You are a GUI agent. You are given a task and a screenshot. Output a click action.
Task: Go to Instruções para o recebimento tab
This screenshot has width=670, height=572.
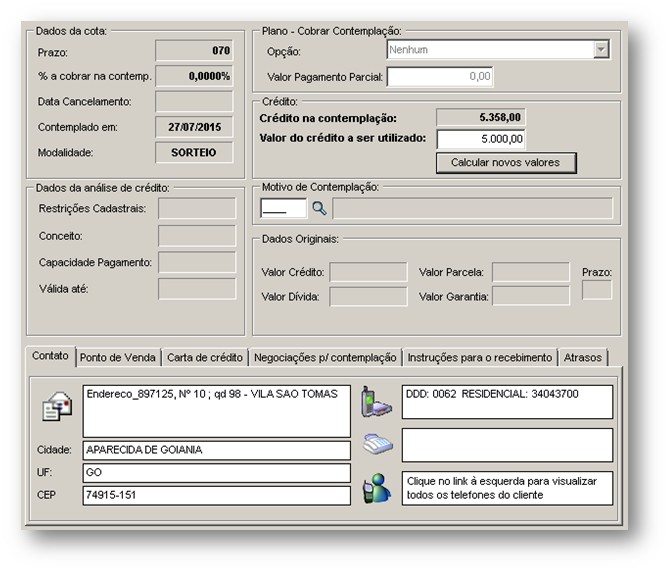[x=480, y=358]
